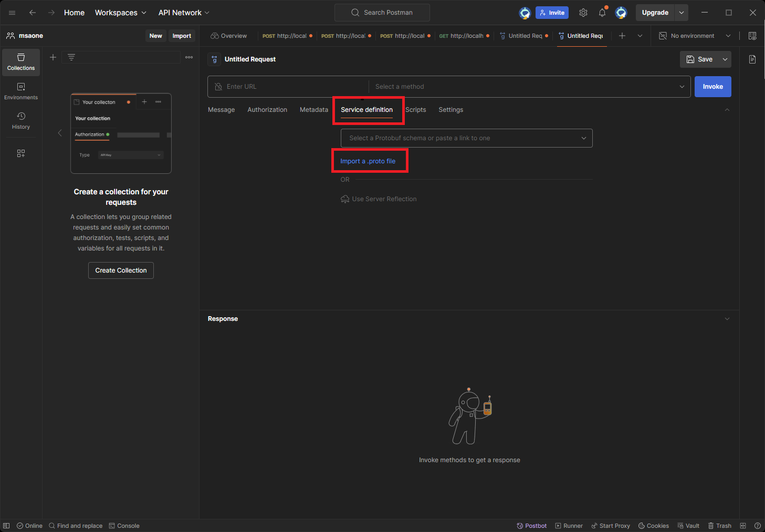Add a new request tab with plus

(622, 36)
